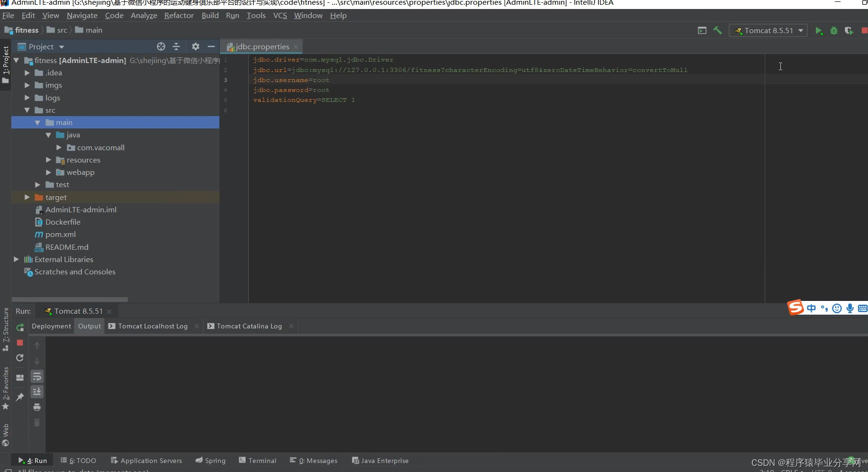
Task: Rerun Tomcat with green rerun icon
Action: pos(20,327)
